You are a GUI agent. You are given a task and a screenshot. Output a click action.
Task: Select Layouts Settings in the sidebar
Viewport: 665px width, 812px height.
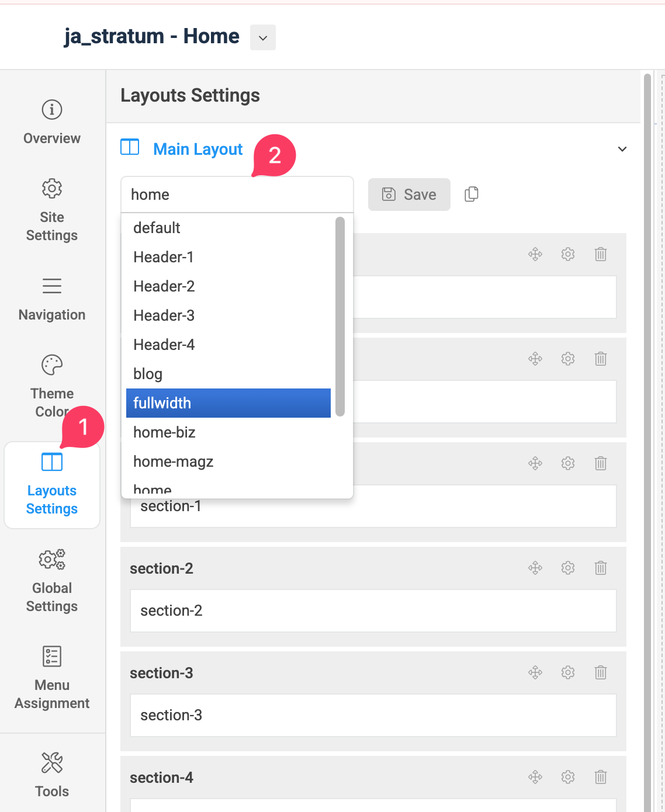tap(52, 485)
